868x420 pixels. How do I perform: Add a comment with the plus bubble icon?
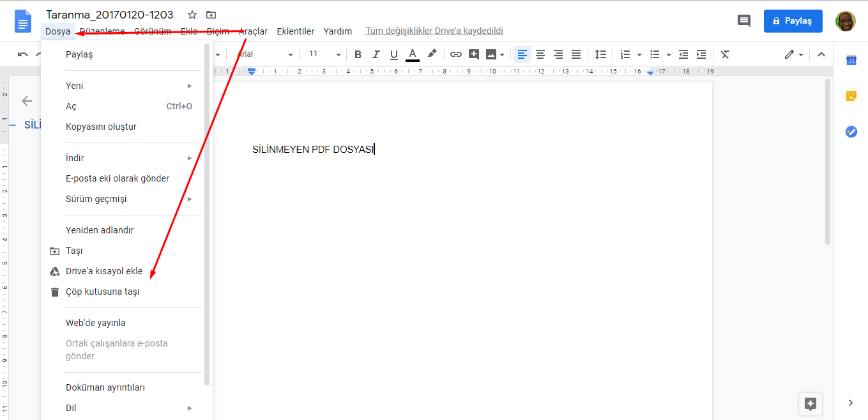[474, 54]
